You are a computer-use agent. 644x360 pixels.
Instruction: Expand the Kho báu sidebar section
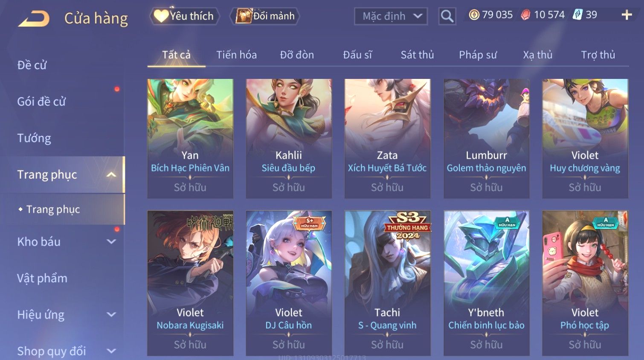click(111, 242)
